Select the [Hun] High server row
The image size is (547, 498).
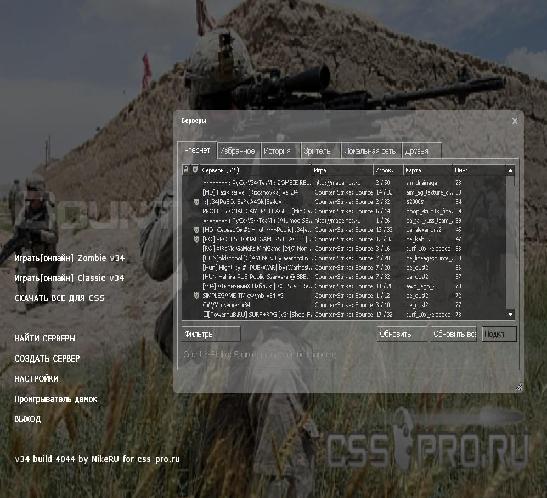[x=344, y=267]
